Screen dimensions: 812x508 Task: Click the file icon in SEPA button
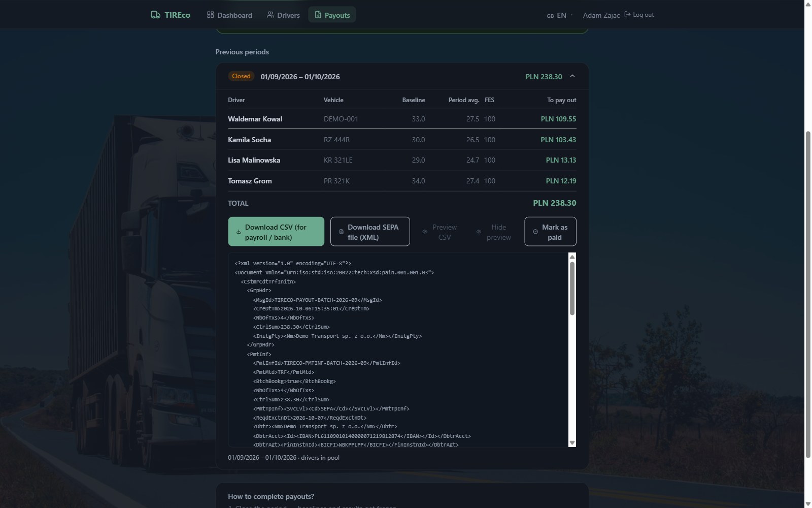click(x=341, y=232)
